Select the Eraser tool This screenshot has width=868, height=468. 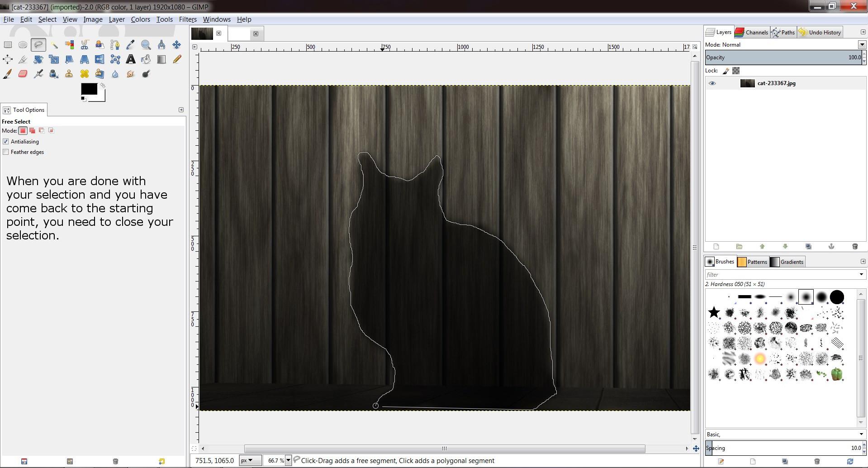[x=23, y=74]
